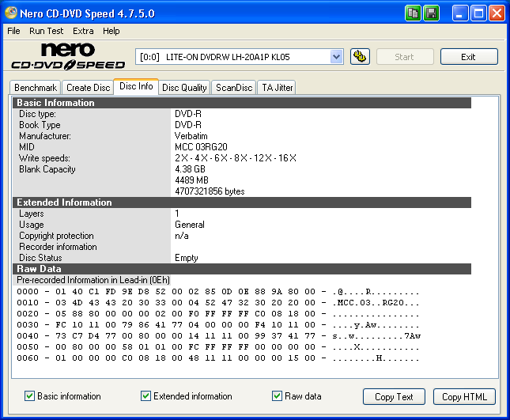The width and height of the screenshot is (510, 420).
Task: Open the Run Test menu
Action: pyautogui.click(x=47, y=31)
